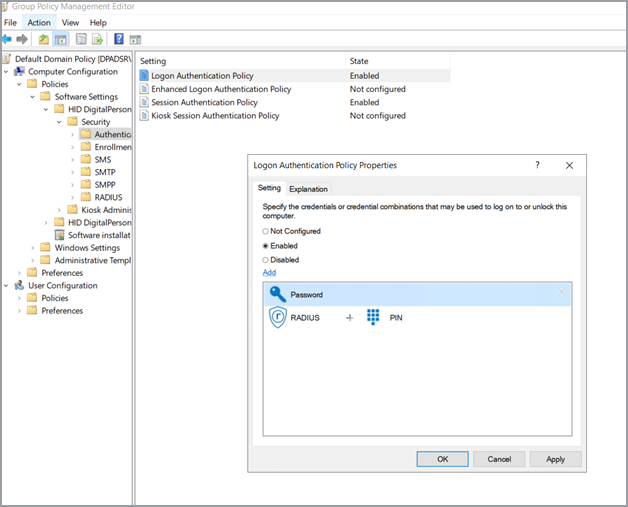Click the RADIUS shield icon

pyautogui.click(x=278, y=318)
